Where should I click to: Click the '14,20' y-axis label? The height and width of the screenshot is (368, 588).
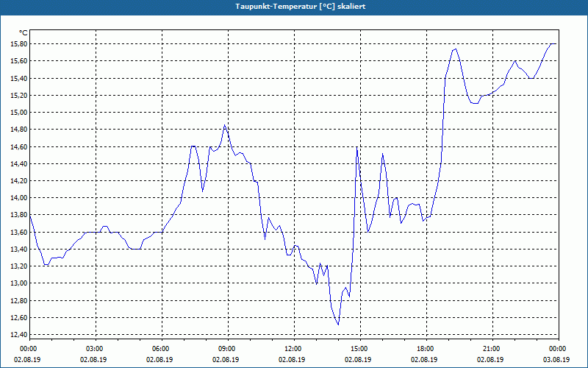click(x=19, y=180)
